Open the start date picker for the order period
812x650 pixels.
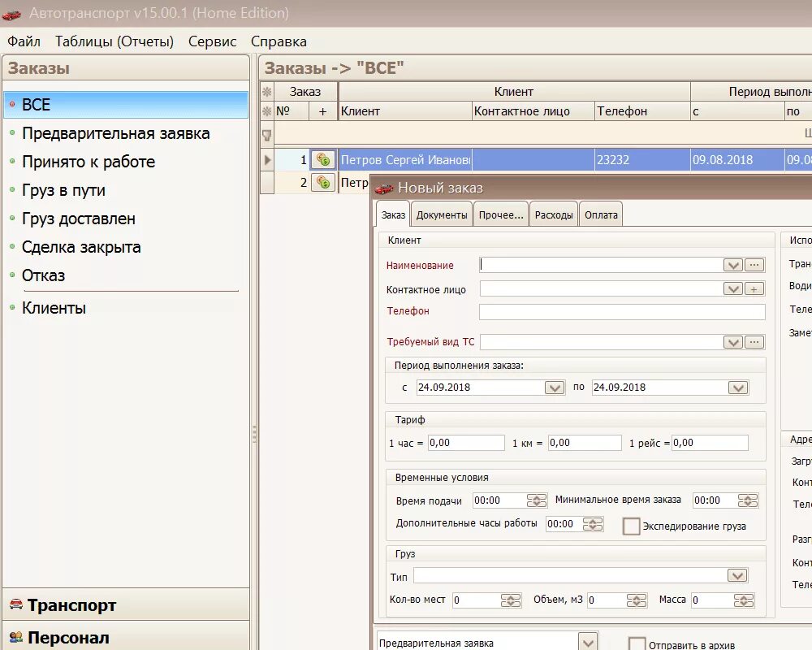click(554, 388)
